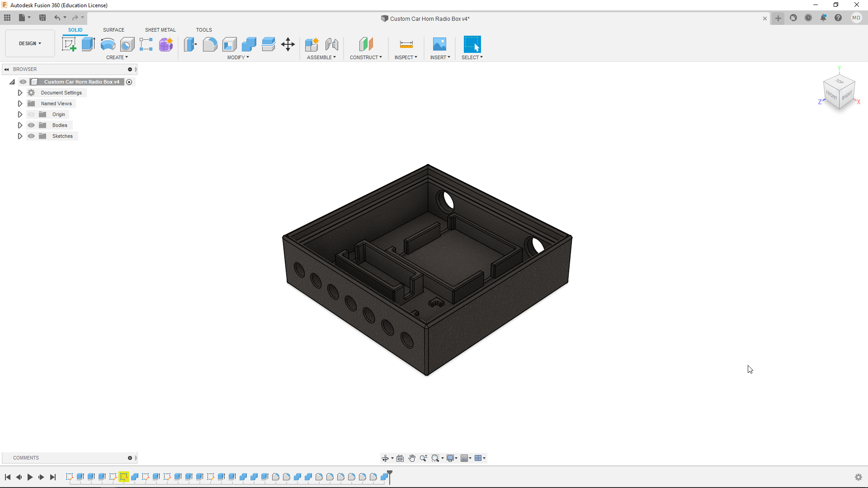Open the Modify menu

[x=238, y=57]
